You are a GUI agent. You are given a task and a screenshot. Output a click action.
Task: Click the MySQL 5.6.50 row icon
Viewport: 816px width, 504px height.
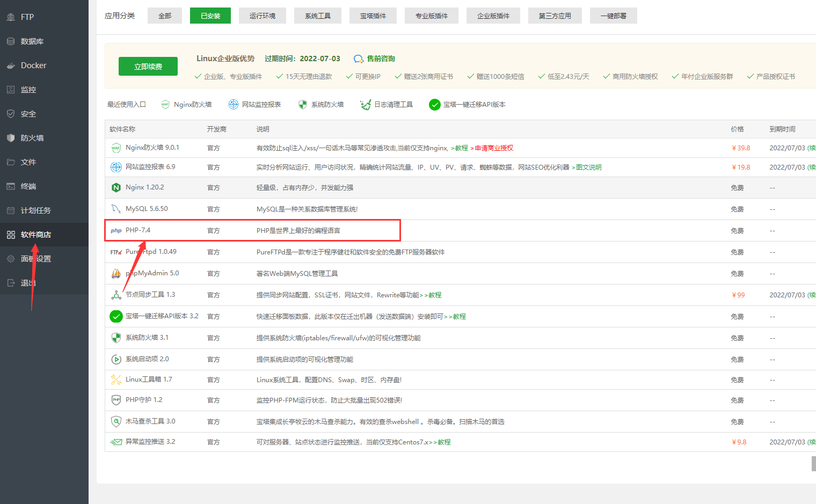click(x=116, y=209)
